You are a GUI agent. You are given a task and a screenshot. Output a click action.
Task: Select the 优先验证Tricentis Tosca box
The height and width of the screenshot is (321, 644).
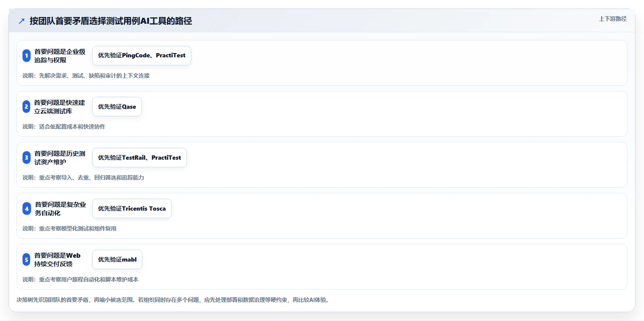tap(132, 208)
